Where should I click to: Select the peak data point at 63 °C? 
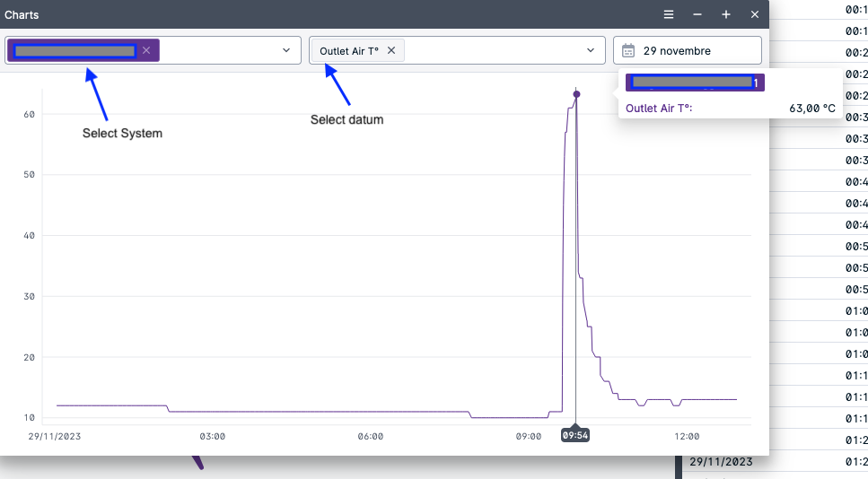tap(576, 94)
